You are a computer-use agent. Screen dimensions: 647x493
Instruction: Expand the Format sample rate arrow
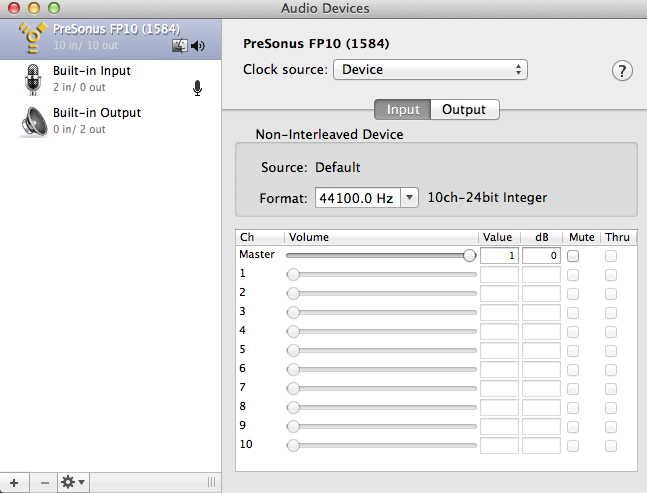pos(409,198)
